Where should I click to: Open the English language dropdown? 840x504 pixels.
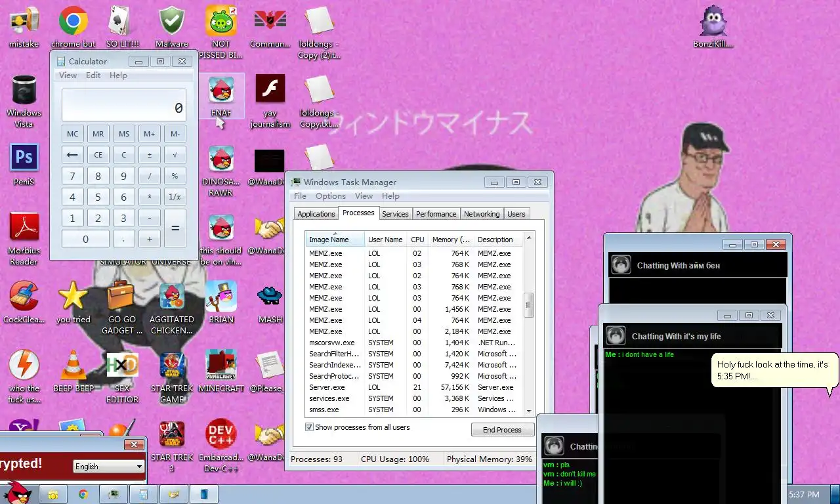pyautogui.click(x=108, y=467)
